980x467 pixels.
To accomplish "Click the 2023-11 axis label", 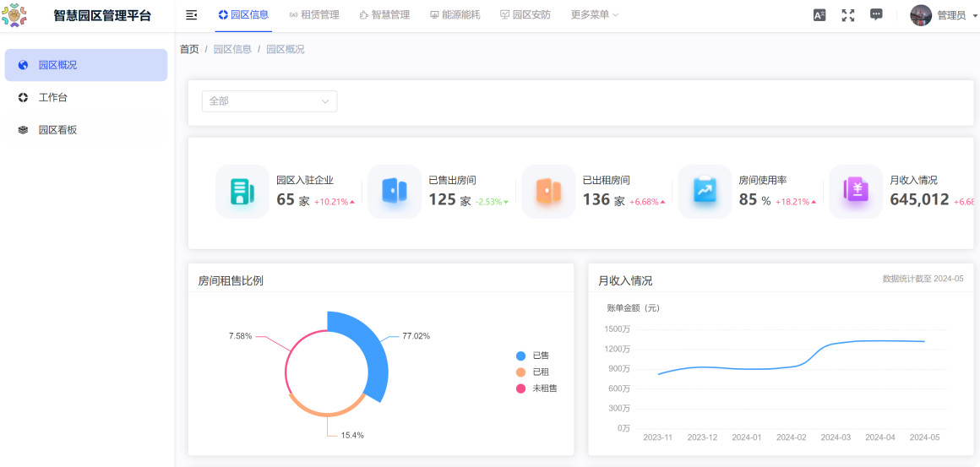I will coord(657,437).
